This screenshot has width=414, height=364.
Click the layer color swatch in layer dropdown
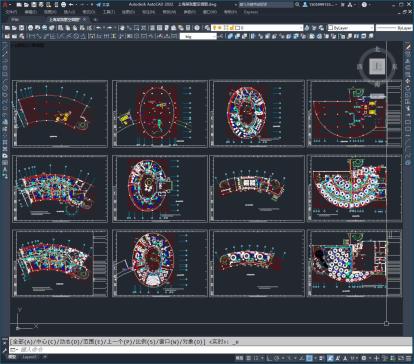click(x=238, y=28)
